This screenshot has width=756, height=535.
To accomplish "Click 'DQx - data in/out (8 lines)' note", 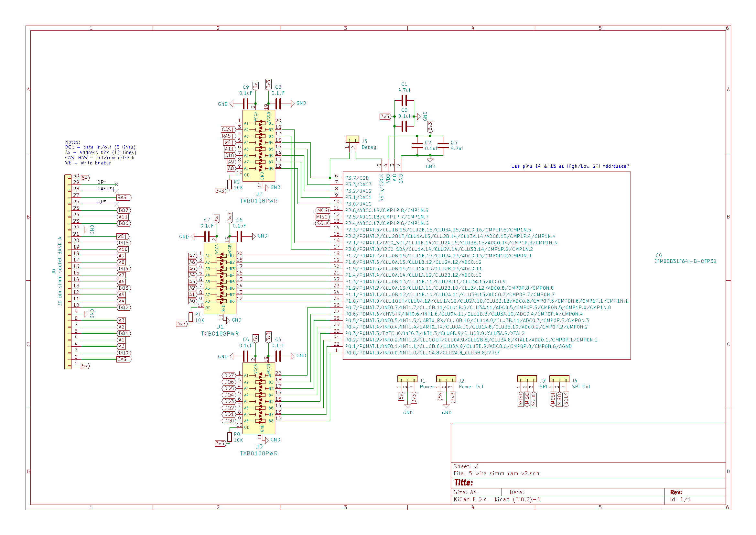I will 100,147.
